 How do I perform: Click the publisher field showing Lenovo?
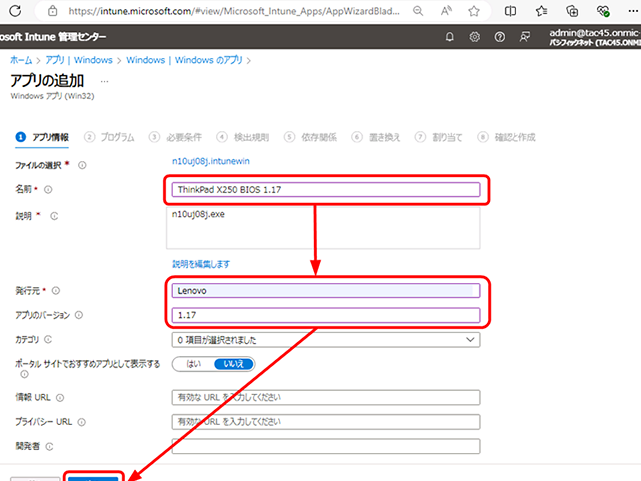pyautogui.click(x=326, y=291)
